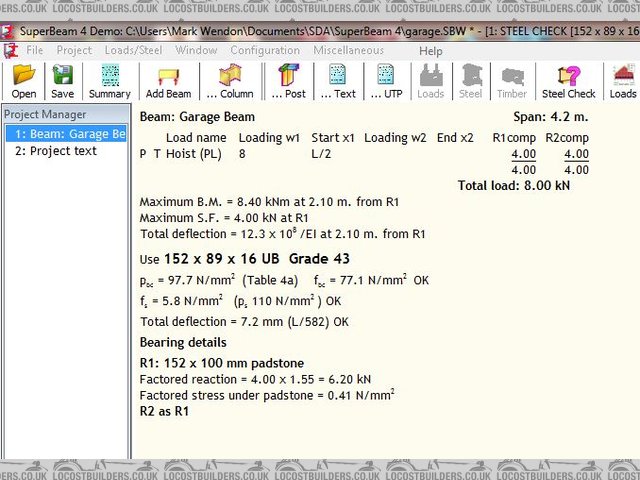
Task: Open the project Summary icon
Action: pyautogui.click(x=109, y=80)
